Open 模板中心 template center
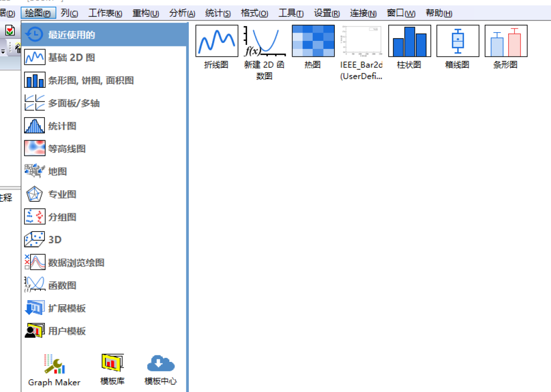This screenshot has width=551, height=392. [161, 370]
